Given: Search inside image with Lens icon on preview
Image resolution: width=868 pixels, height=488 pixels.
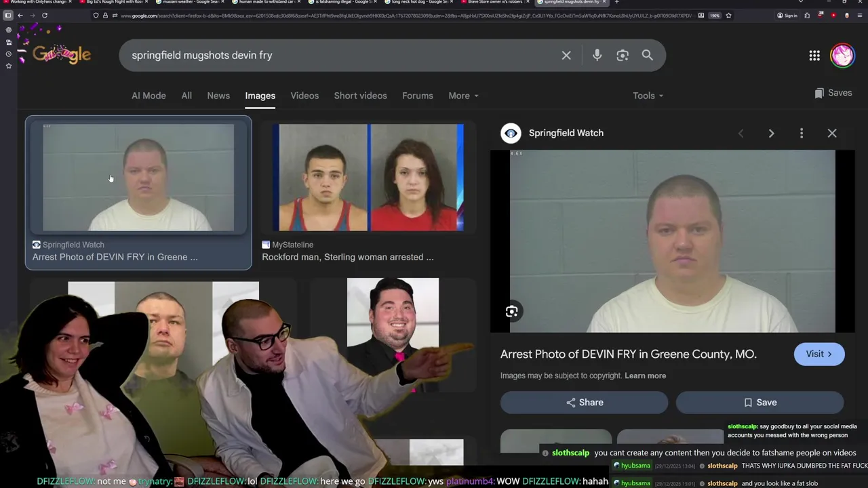Looking at the screenshot, I should pos(512,312).
